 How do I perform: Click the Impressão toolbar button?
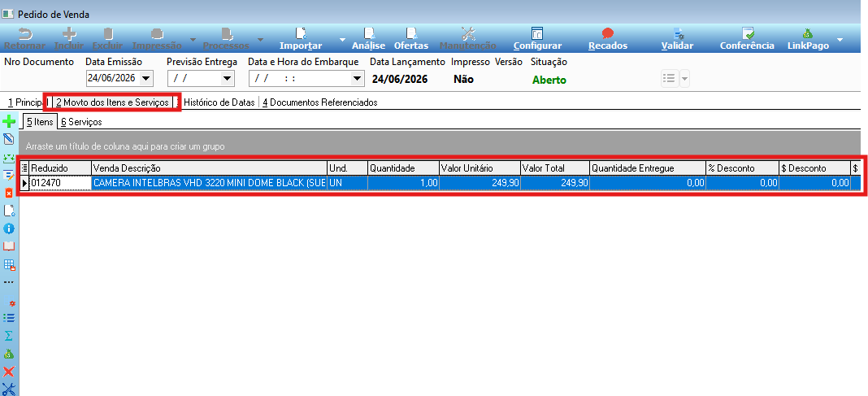(157, 39)
